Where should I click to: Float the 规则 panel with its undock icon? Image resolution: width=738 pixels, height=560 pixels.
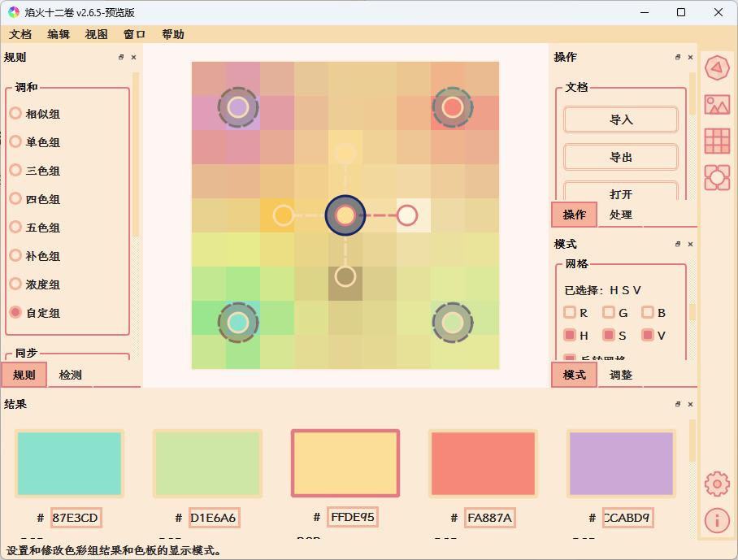pos(121,58)
